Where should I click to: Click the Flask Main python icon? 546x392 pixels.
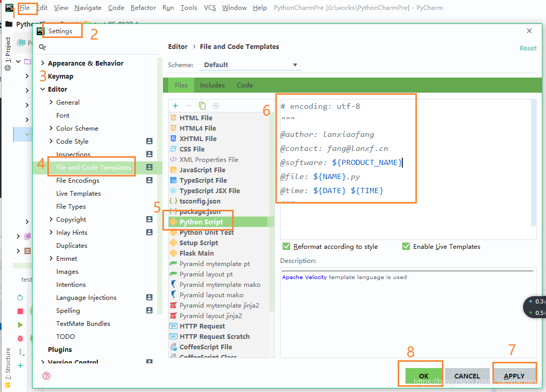[x=173, y=253]
